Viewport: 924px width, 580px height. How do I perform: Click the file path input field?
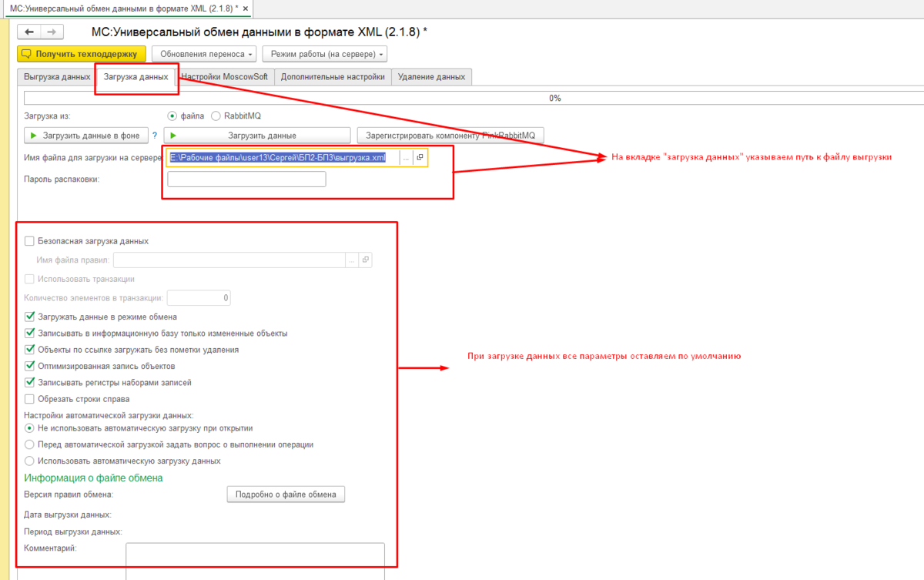point(283,157)
